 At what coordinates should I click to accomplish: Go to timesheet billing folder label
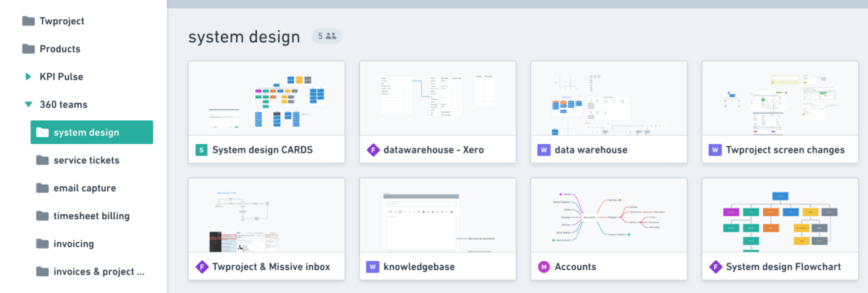pos(92,216)
